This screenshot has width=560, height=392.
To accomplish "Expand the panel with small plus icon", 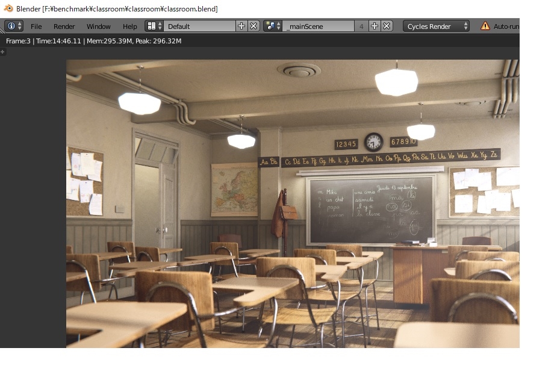I will point(2,52).
